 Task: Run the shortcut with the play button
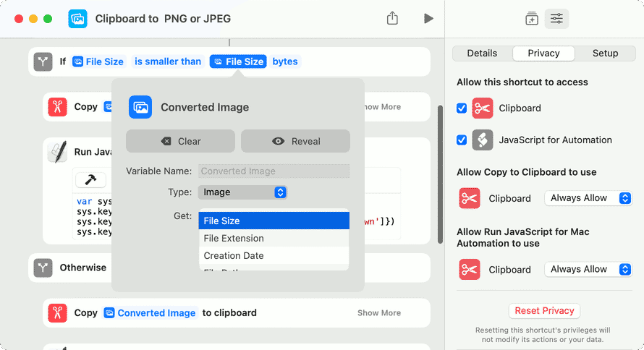pos(428,19)
